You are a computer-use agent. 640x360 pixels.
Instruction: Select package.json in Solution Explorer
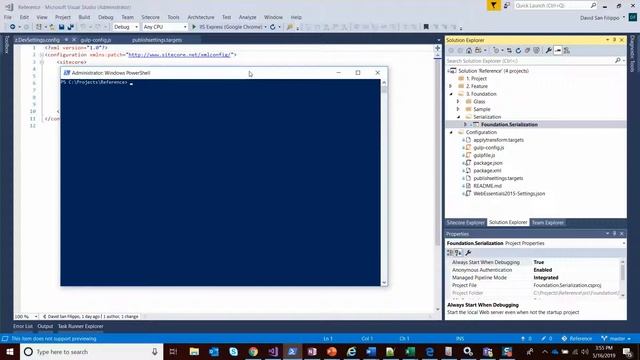pos(488,163)
